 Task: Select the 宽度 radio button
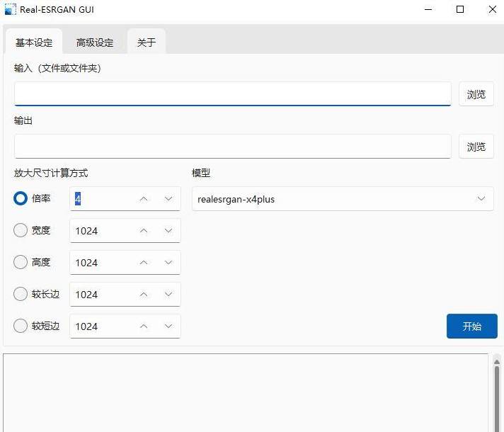tap(21, 230)
